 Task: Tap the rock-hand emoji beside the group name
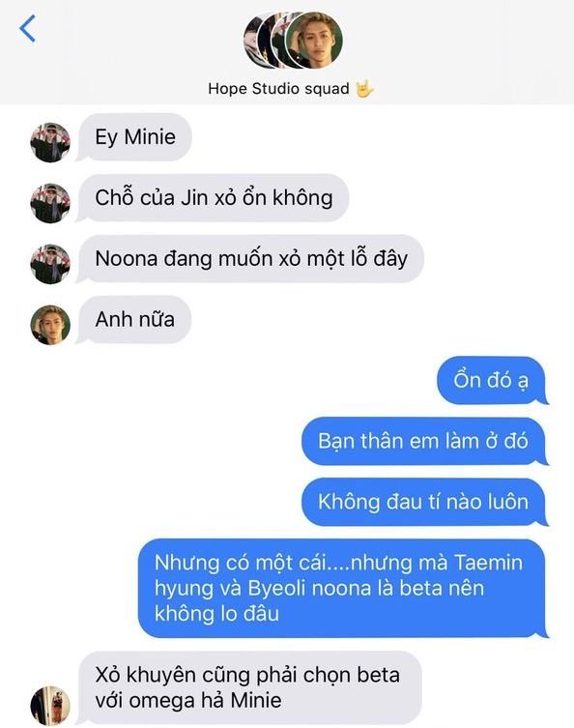364,88
